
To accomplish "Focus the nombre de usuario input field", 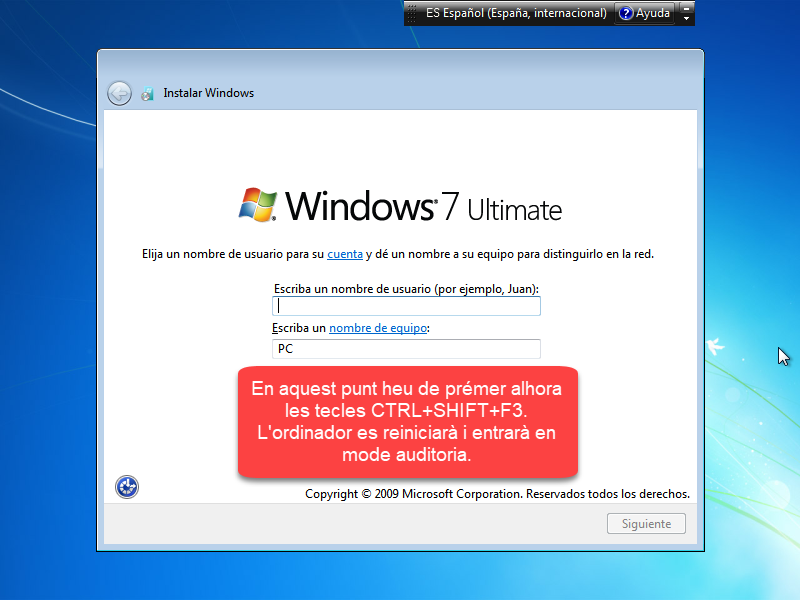I will pos(406,306).
